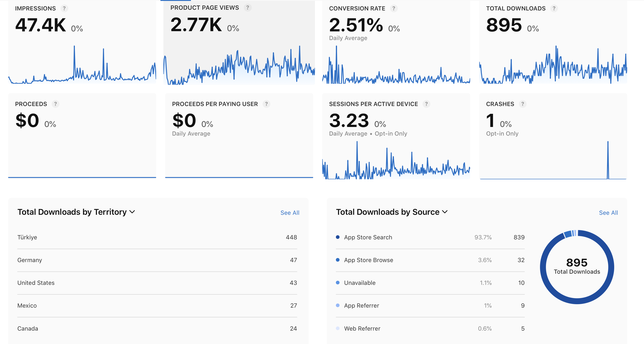Click the Conversion Rate help icon
The width and height of the screenshot is (644, 344).
click(393, 8)
